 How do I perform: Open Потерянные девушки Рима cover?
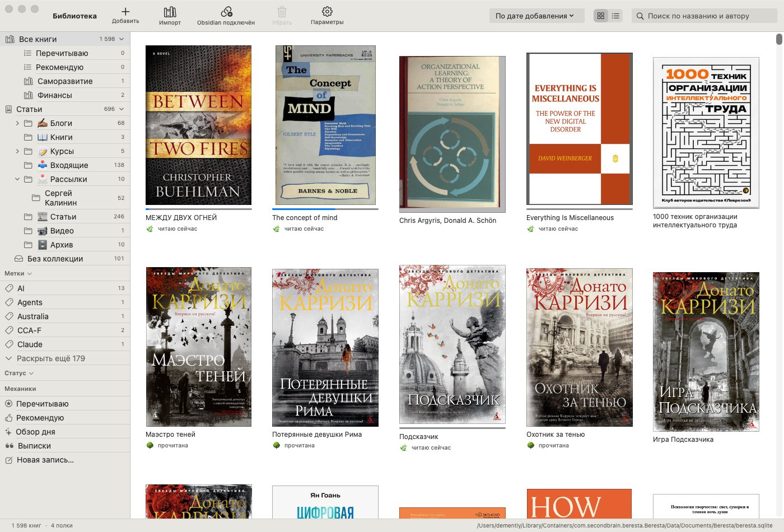tap(325, 348)
